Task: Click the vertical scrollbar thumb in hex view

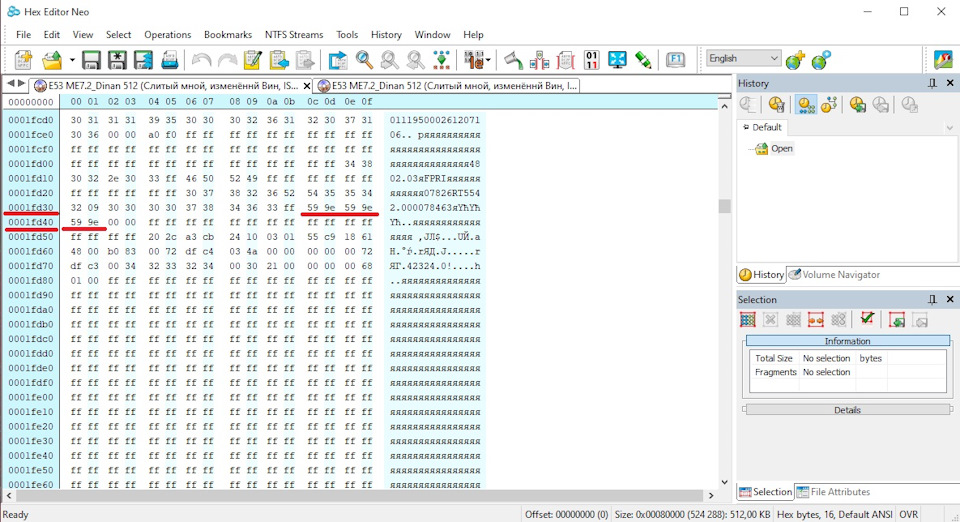Action: coord(724,206)
